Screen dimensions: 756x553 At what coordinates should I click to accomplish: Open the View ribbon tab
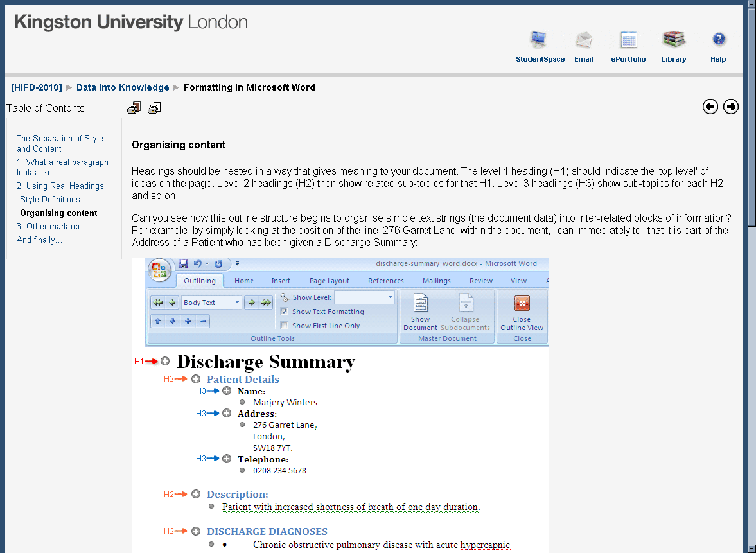point(519,281)
